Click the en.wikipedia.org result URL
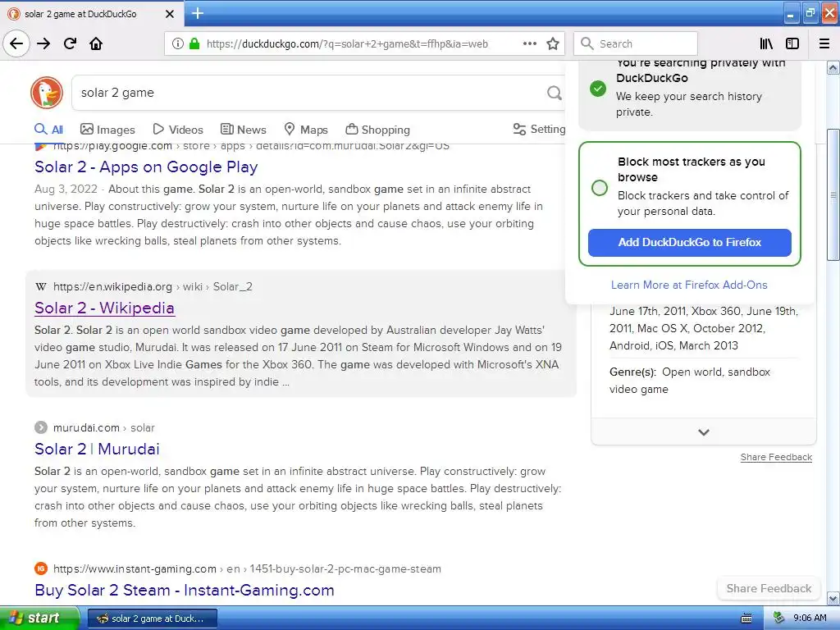840x630 pixels. pyautogui.click(x=153, y=286)
